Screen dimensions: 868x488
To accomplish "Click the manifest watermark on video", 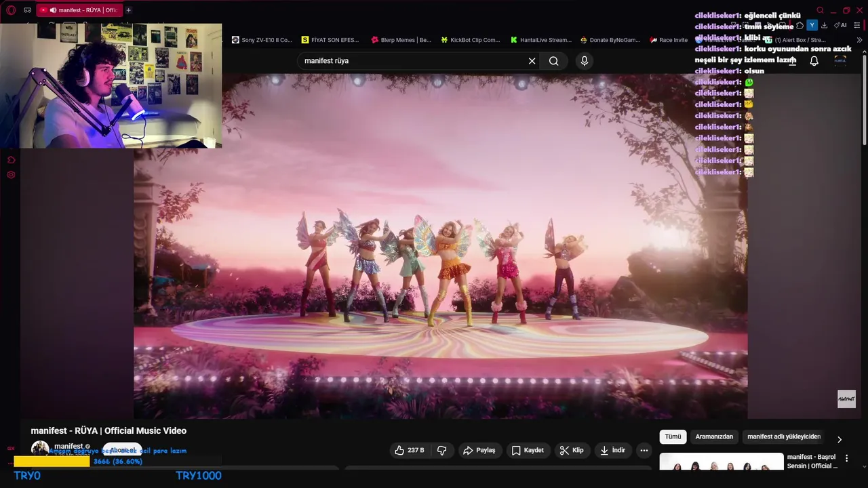I will click(846, 399).
